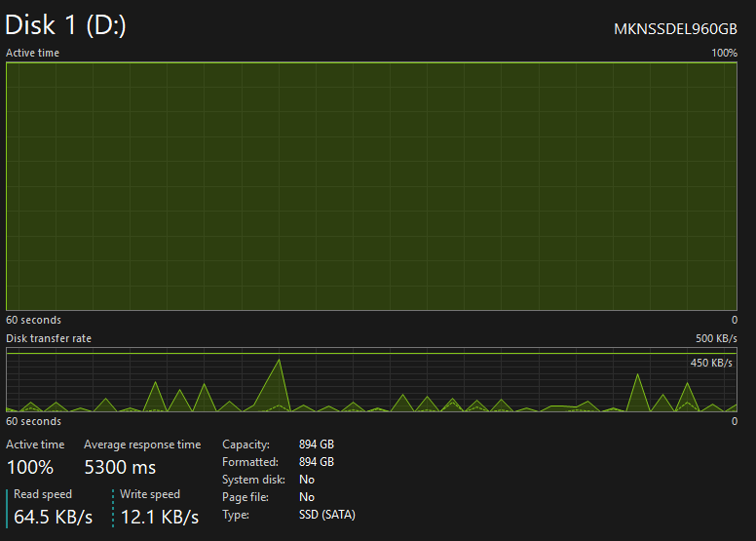Click the 12.1 KB/s write speed value

point(160,517)
